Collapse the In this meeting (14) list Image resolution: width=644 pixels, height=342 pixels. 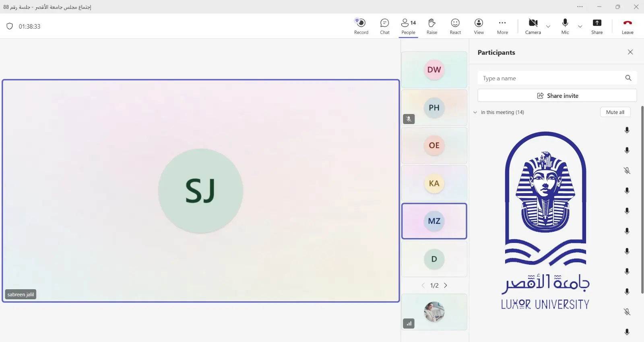point(475,112)
